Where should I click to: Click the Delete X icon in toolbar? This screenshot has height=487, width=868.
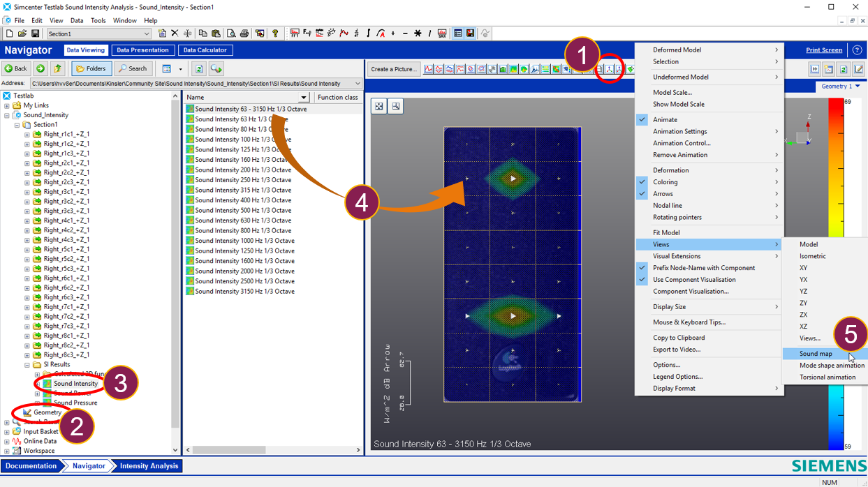[x=175, y=33]
